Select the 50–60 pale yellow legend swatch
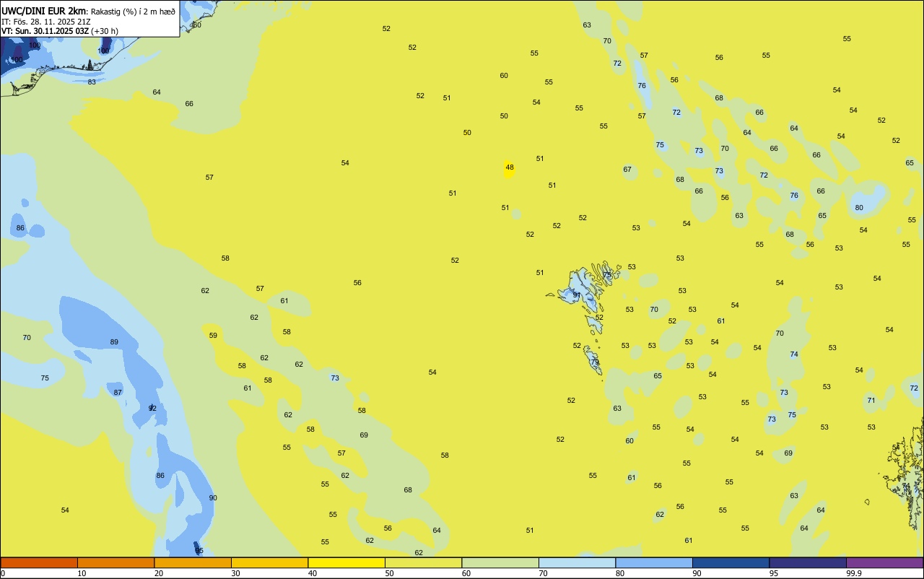 (x=423, y=562)
